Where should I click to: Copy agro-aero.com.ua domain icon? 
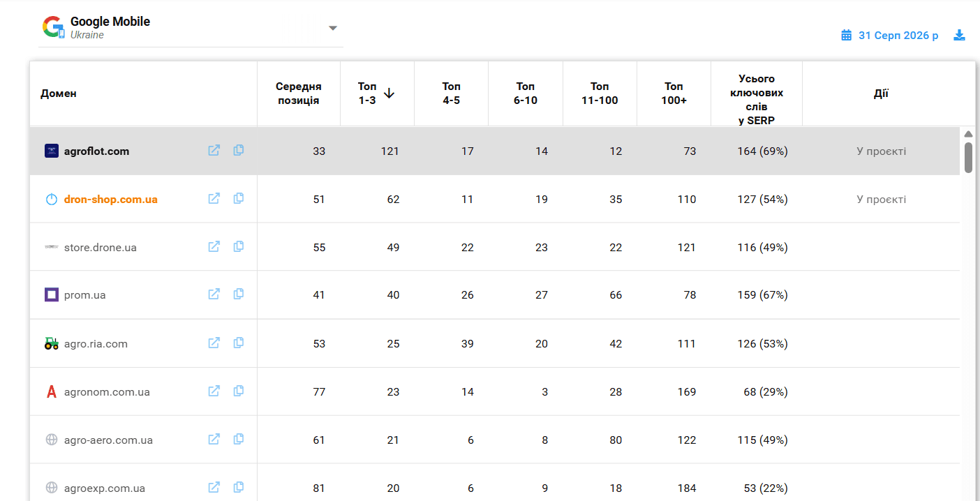239,439
